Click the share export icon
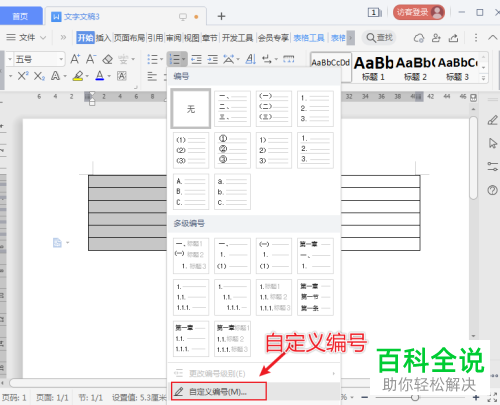The width and height of the screenshot is (500, 405). (x=453, y=38)
